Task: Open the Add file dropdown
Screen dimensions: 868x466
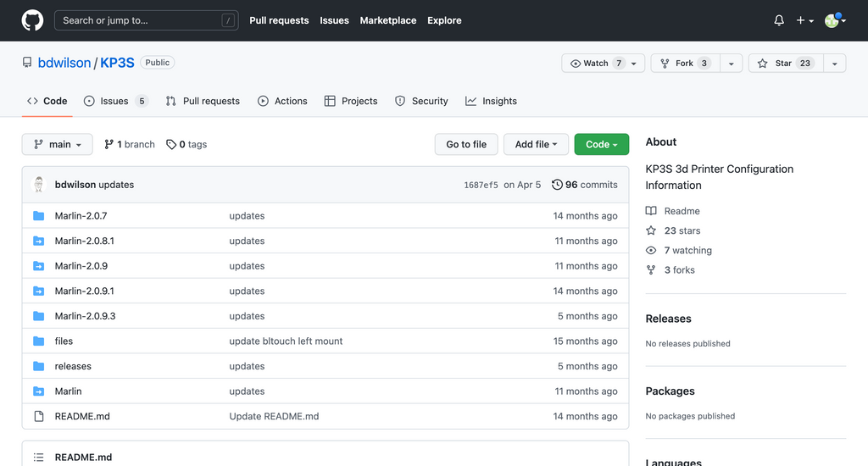Action: tap(536, 145)
